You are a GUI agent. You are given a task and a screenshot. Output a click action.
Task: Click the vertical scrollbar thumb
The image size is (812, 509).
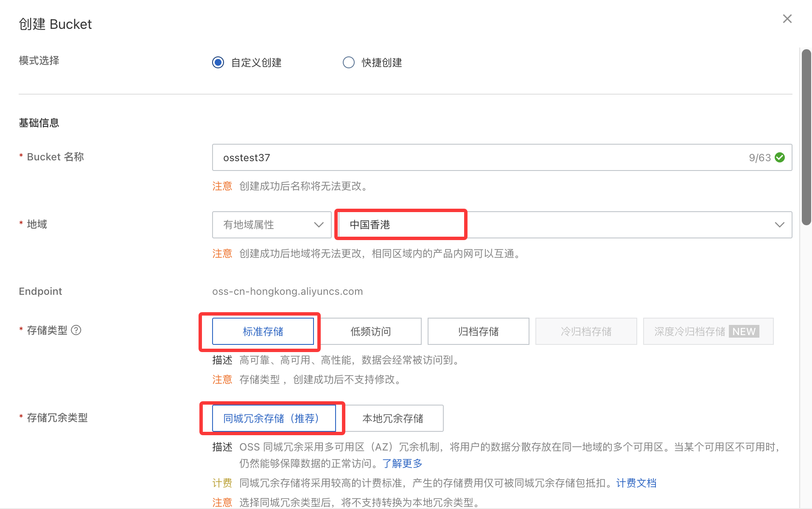coord(806,137)
